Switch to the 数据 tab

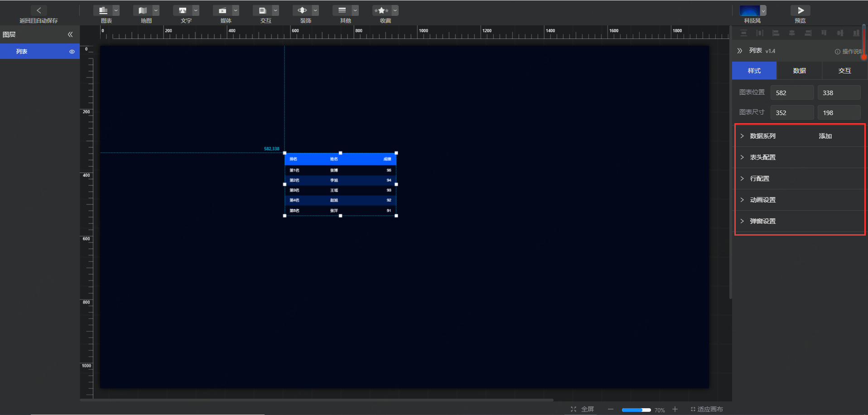pyautogui.click(x=800, y=71)
